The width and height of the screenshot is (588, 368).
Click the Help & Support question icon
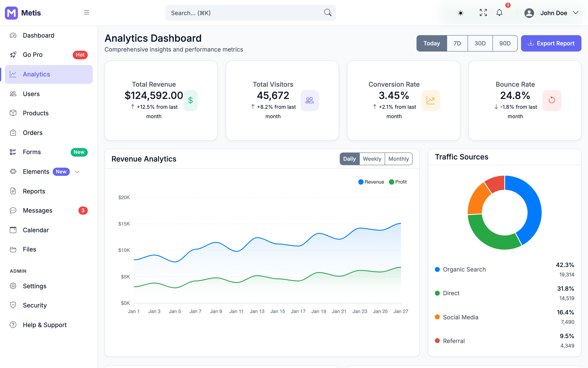(13, 325)
